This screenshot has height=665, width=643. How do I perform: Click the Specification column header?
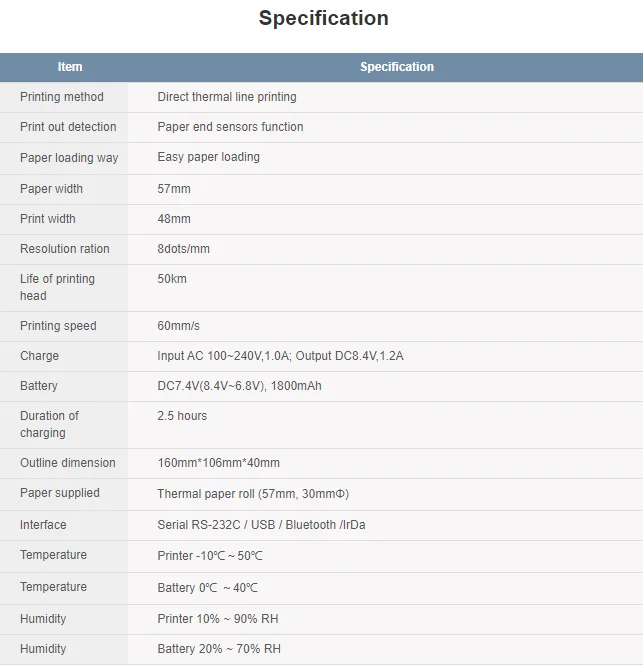click(x=396, y=67)
